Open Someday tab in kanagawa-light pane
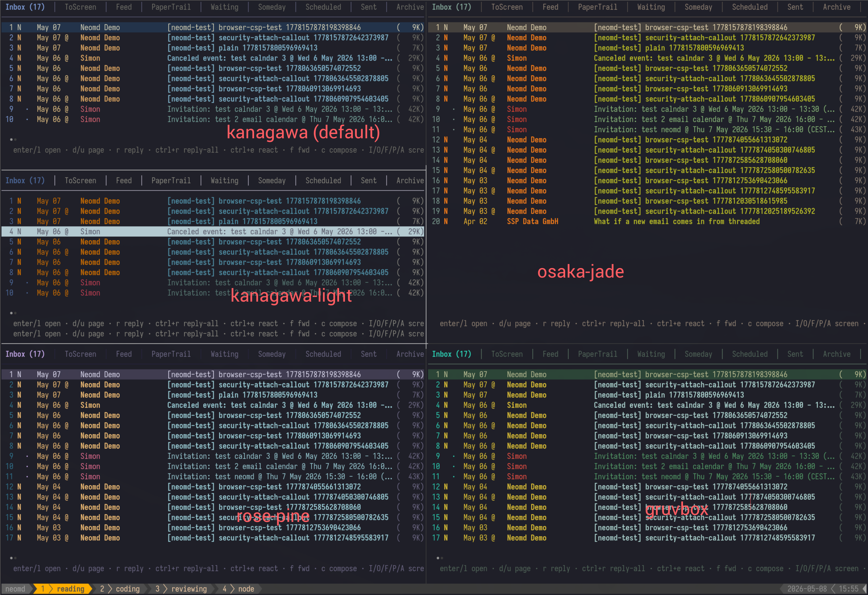This screenshot has height=595, width=868. click(x=272, y=181)
